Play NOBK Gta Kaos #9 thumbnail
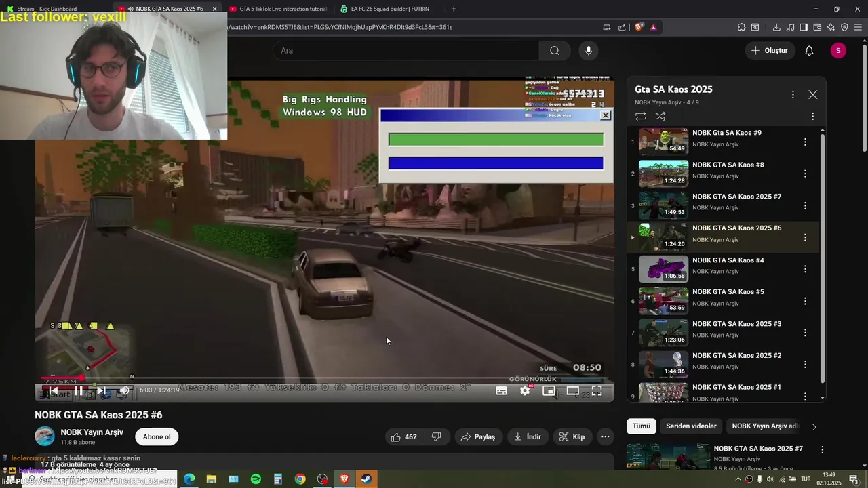This screenshot has height=488, width=868. tap(663, 142)
